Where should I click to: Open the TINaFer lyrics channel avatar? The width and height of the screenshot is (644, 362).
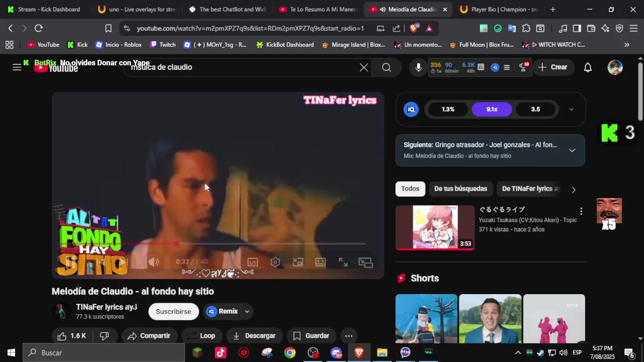[x=62, y=312]
